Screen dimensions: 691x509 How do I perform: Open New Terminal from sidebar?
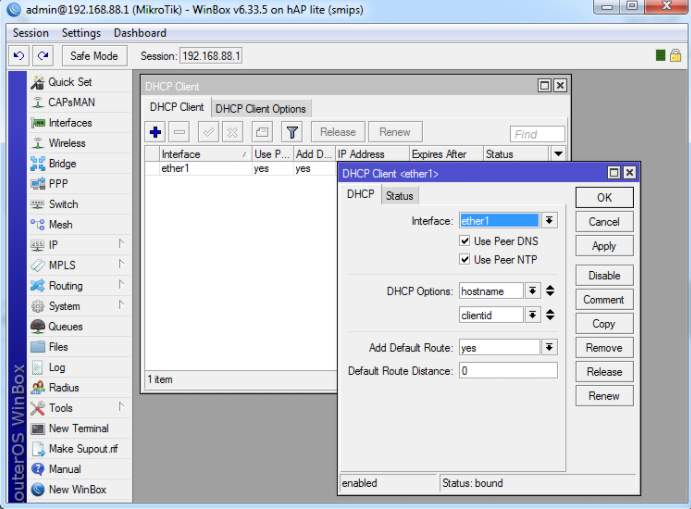pyautogui.click(x=78, y=428)
